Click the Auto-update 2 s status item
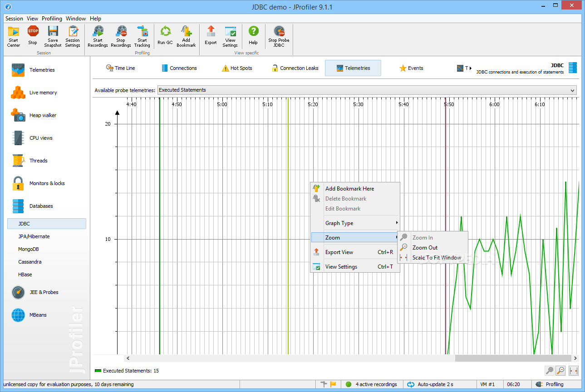This screenshot has width=585, height=392. coord(430,384)
